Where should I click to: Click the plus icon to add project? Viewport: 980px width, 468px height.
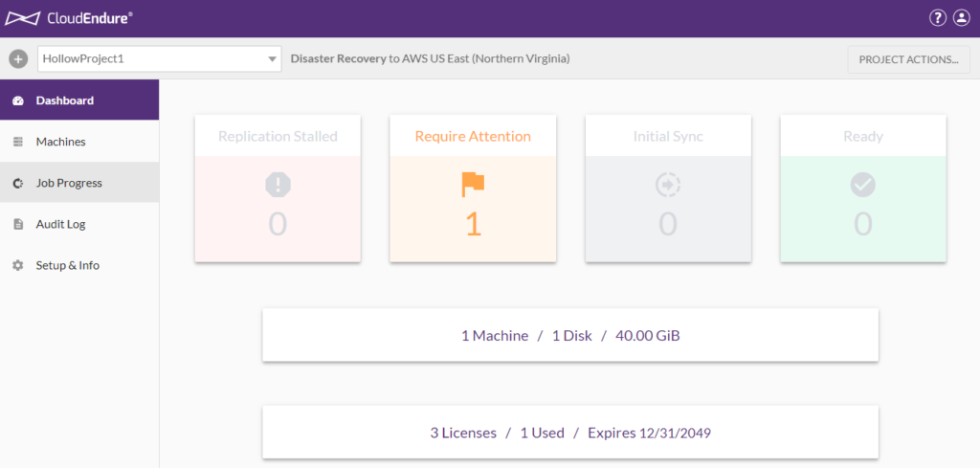tap(18, 58)
